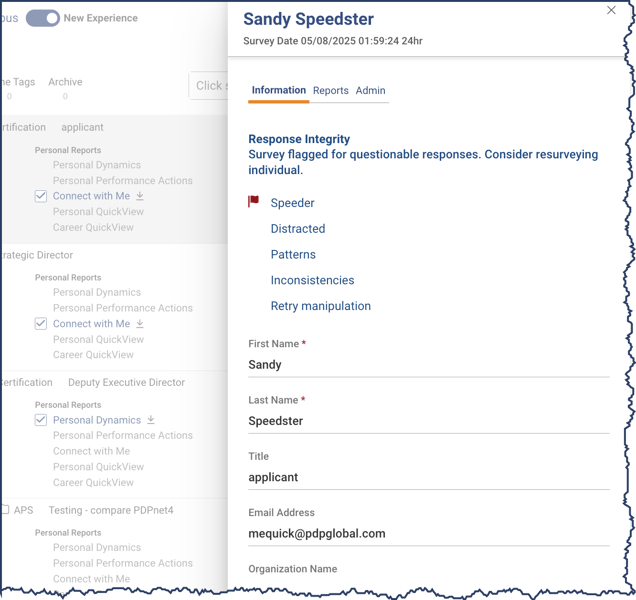Toggle the New Experience switch

point(43,18)
